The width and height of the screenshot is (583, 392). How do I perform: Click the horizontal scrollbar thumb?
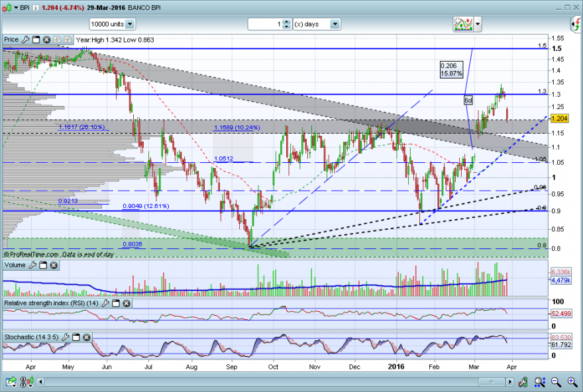pos(491,382)
